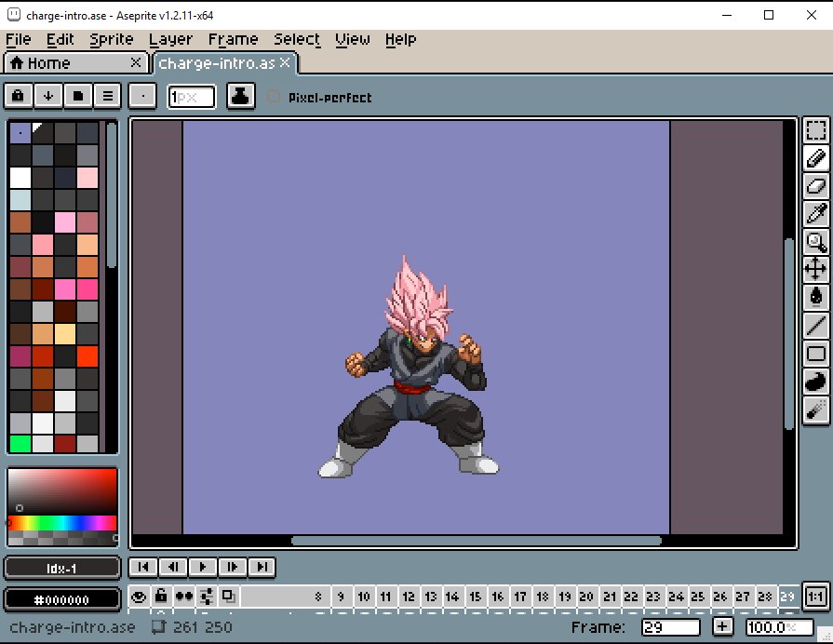Select frame 15 in timeline

click(476, 597)
